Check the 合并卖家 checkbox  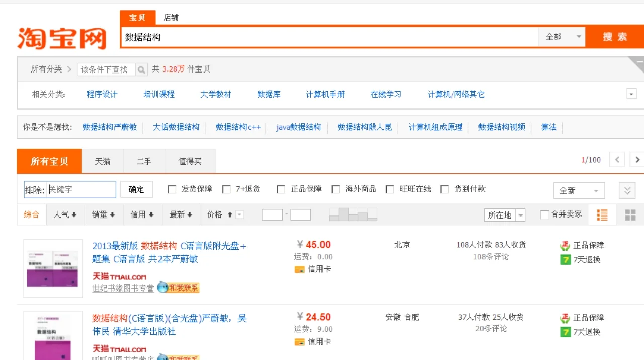tap(544, 215)
